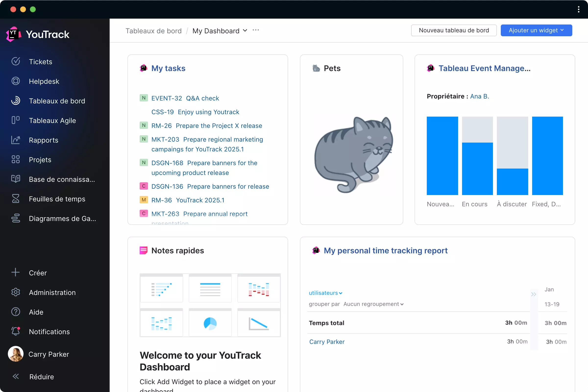The image size is (588, 392).
Task: Click the Tableaux Agile board icon
Action: point(15,120)
